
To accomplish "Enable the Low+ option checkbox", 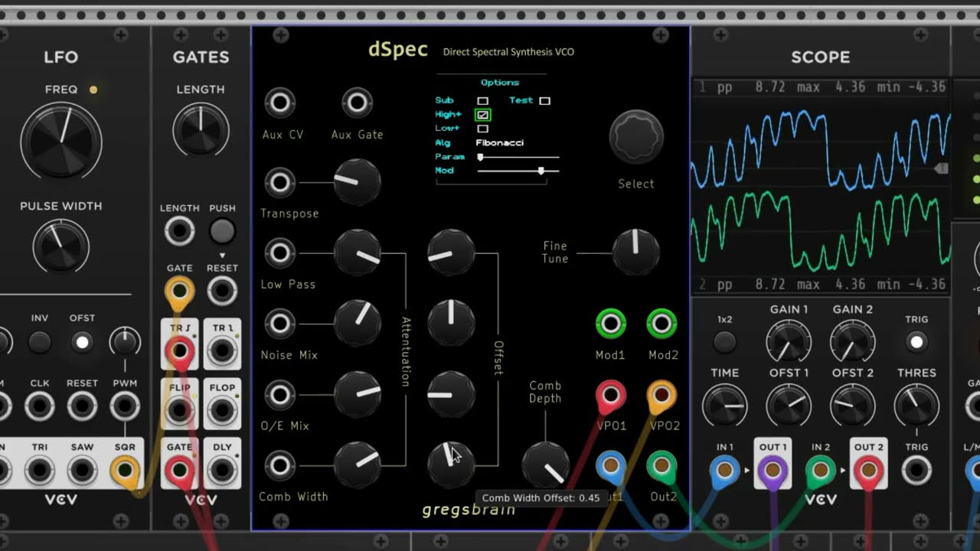I will point(483,129).
